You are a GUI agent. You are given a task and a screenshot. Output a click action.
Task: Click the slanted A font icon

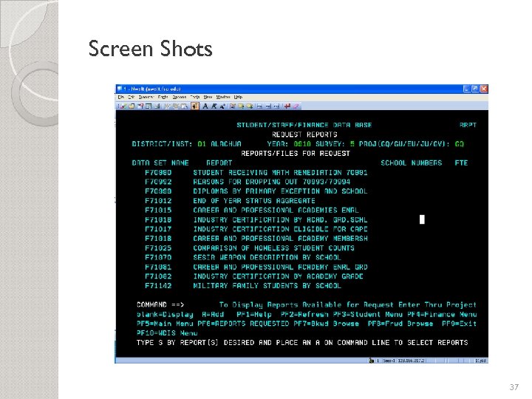pyautogui.click(x=214, y=106)
